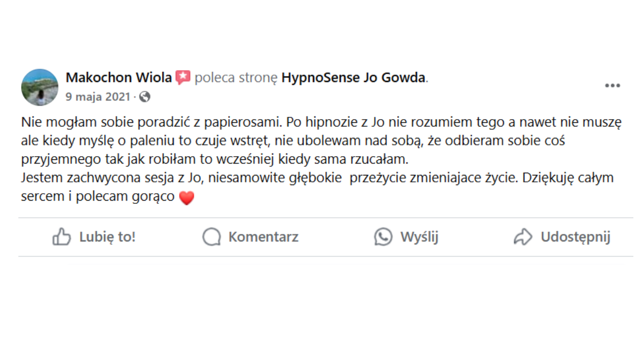Open the post options three-dot menu
Screen dimensions: 644x338
(611, 85)
